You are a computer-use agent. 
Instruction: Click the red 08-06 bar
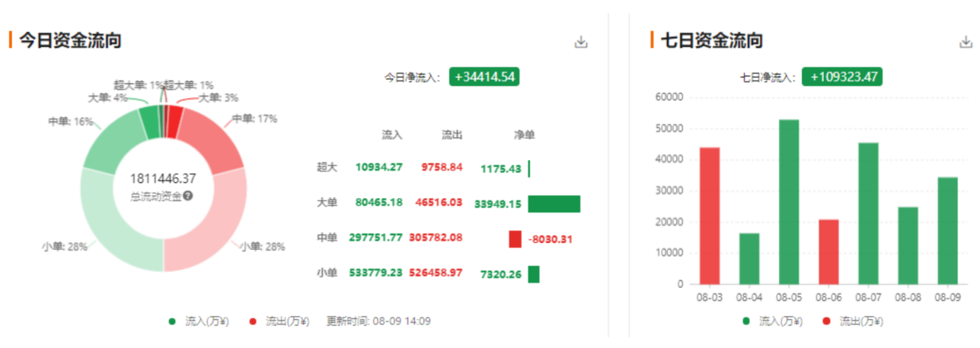click(828, 251)
